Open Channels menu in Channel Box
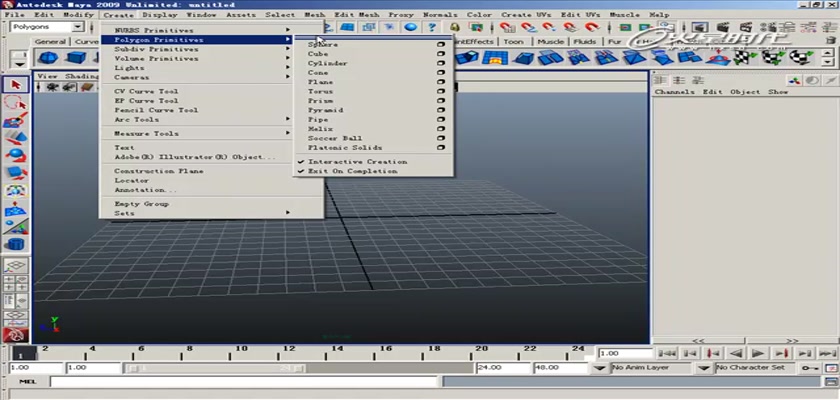 (x=674, y=92)
